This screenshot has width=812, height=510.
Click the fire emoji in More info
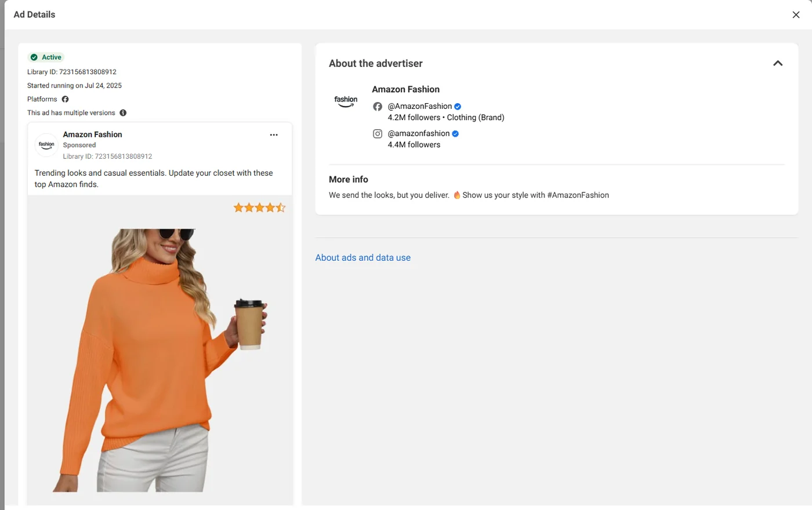457,195
